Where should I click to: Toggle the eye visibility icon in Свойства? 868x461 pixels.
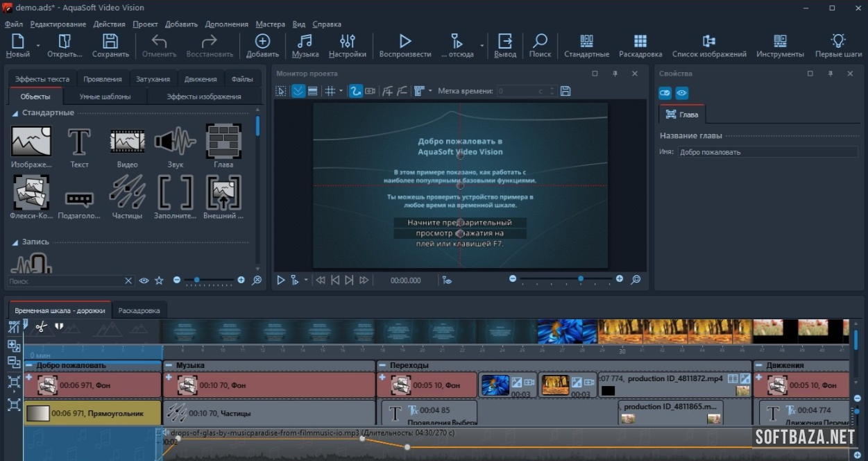tap(682, 92)
